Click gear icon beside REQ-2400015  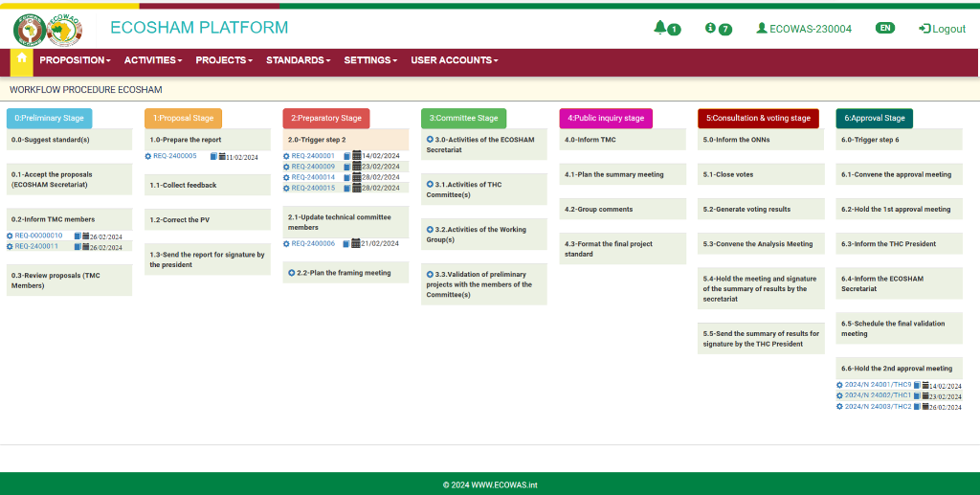pyautogui.click(x=286, y=188)
